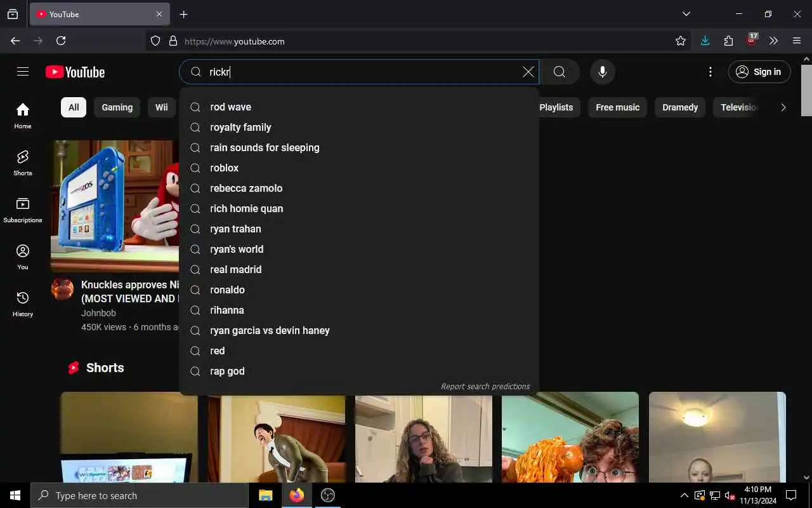Reload the page
Screen dimensions: 812x508
pyautogui.click(x=61, y=41)
